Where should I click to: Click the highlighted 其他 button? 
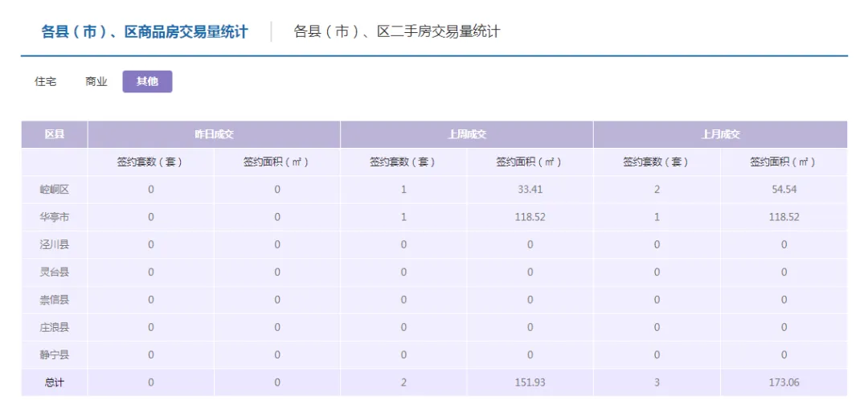[x=147, y=82]
